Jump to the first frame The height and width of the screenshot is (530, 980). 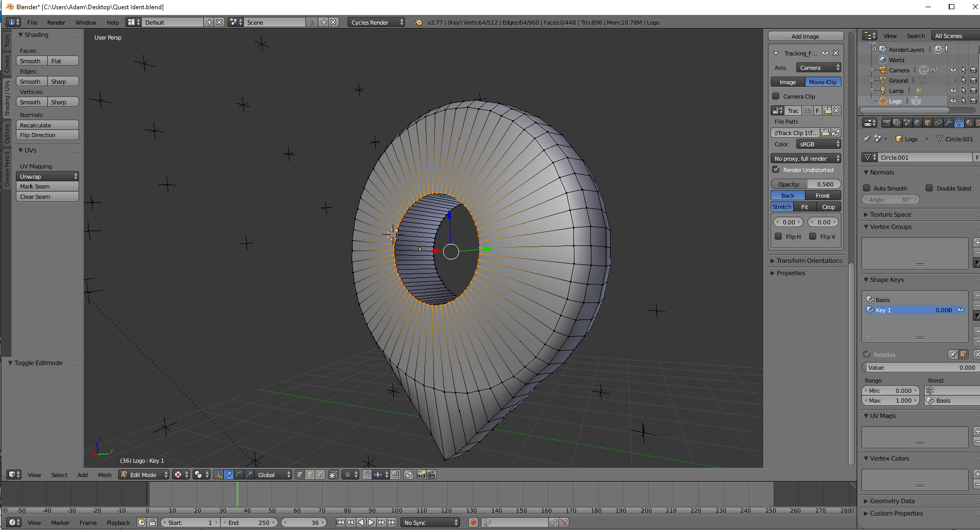[x=340, y=522]
